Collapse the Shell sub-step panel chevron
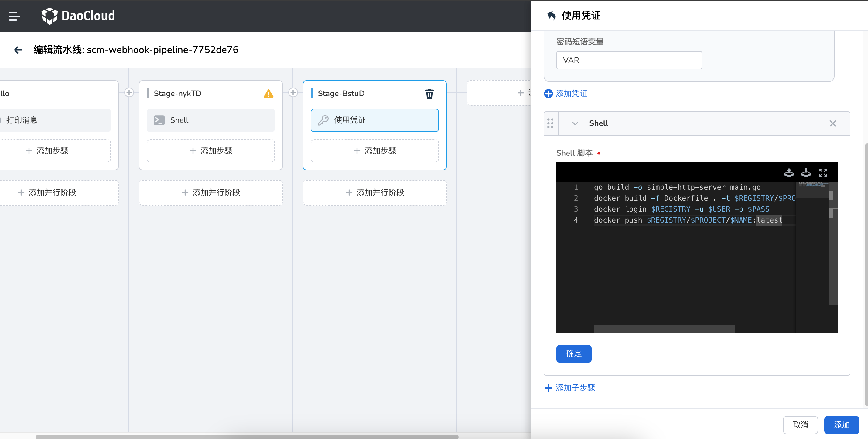The width and height of the screenshot is (868, 439). [x=576, y=123]
